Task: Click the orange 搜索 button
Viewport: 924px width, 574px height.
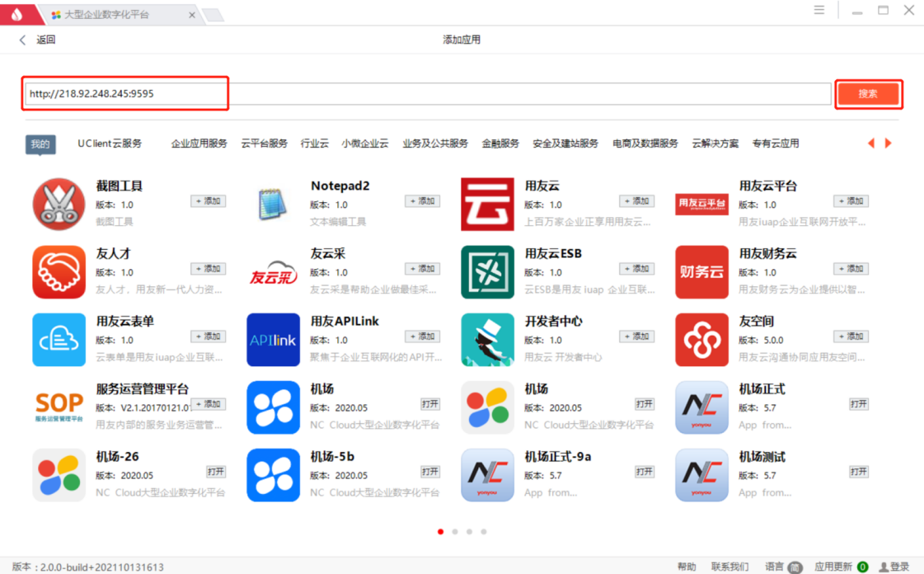Action: (x=868, y=94)
